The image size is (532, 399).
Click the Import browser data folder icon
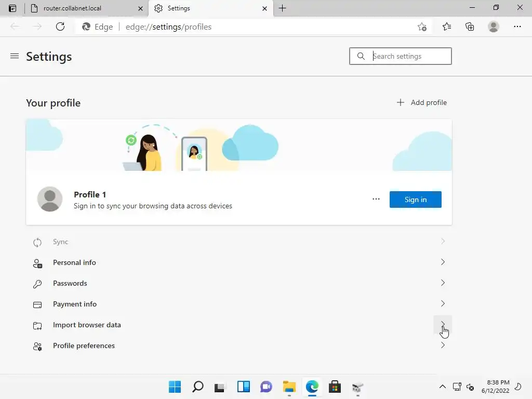[37, 326]
